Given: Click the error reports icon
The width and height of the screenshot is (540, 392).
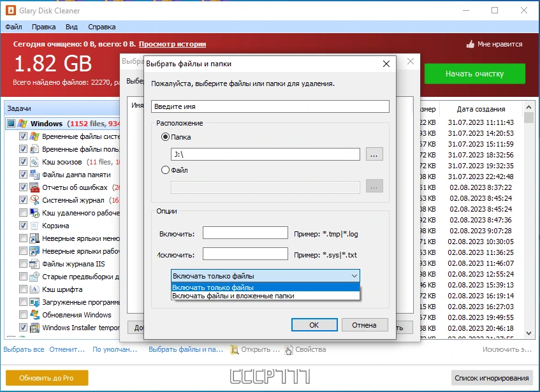Looking at the screenshot, I should click(34, 187).
